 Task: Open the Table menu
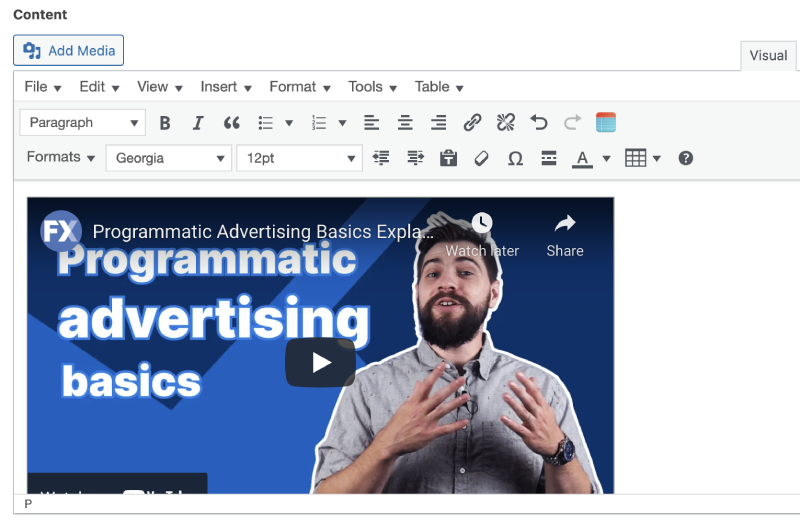click(439, 87)
